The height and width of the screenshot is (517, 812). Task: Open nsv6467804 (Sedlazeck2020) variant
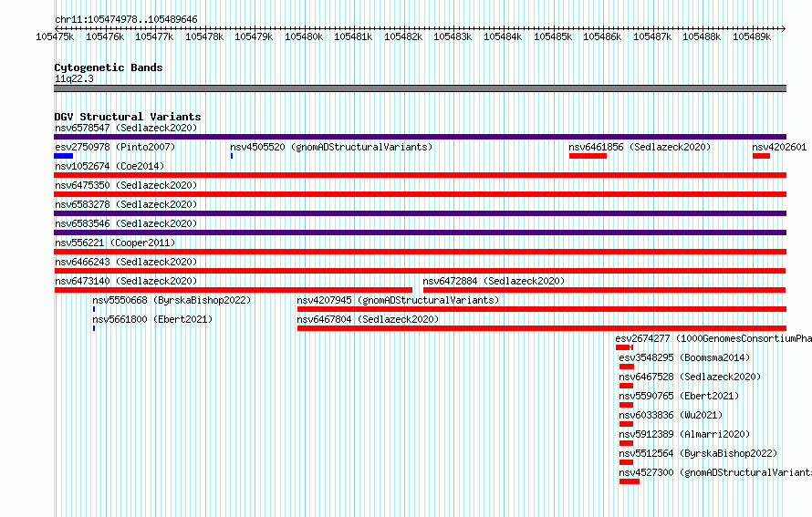[368, 319]
